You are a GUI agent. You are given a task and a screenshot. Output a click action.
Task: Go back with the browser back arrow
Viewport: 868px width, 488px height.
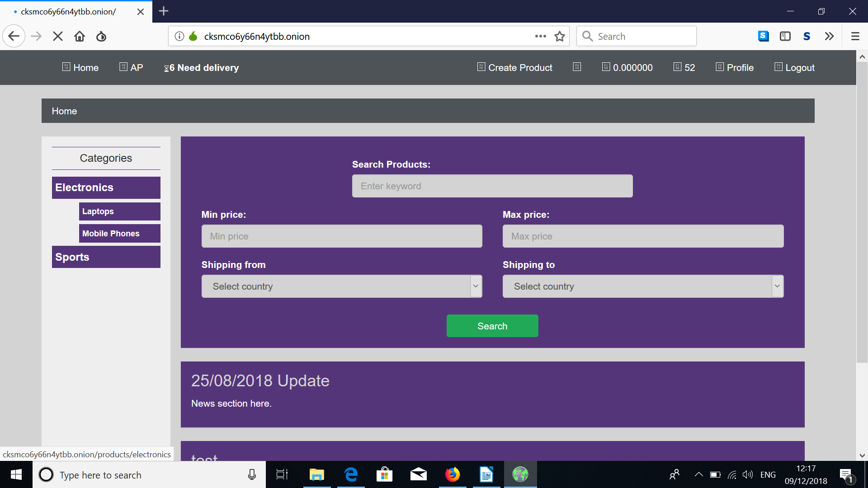(14, 36)
